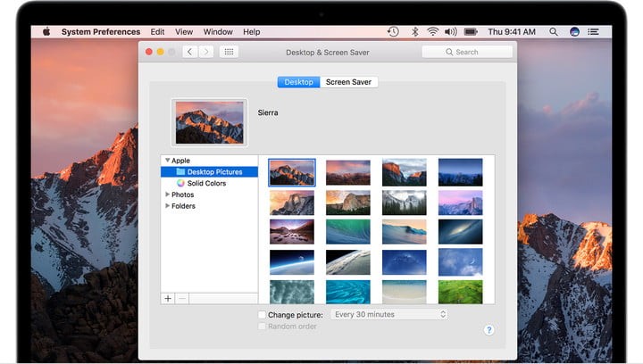Open the Help menu
Screen dimensions: 643x364
point(251,31)
